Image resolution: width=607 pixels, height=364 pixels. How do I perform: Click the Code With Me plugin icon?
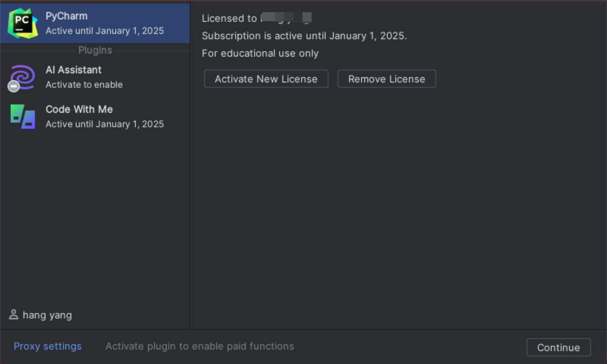(x=21, y=116)
